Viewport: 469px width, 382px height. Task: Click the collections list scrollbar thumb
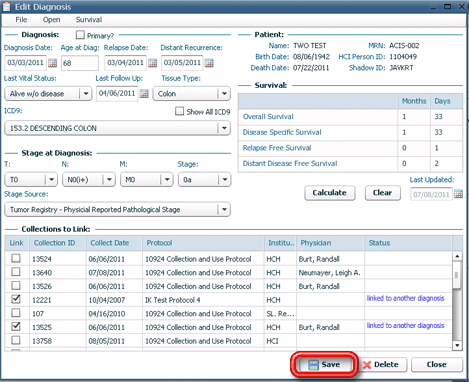(x=457, y=275)
